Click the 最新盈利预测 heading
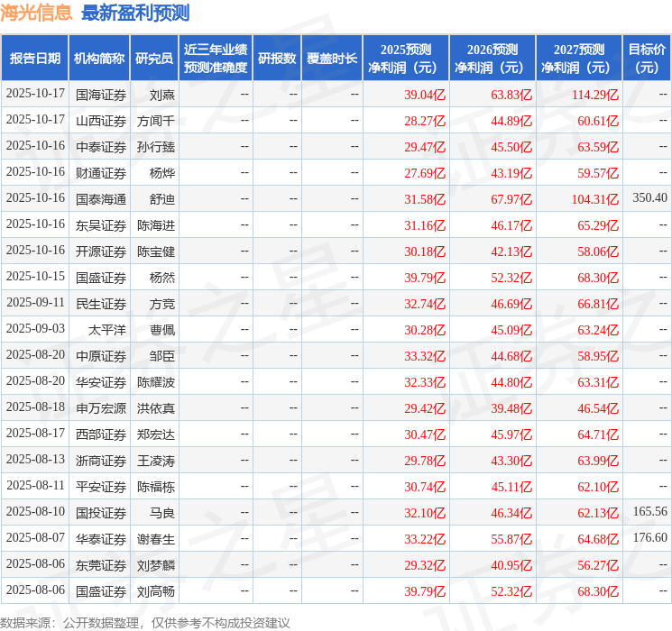 (135, 13)
